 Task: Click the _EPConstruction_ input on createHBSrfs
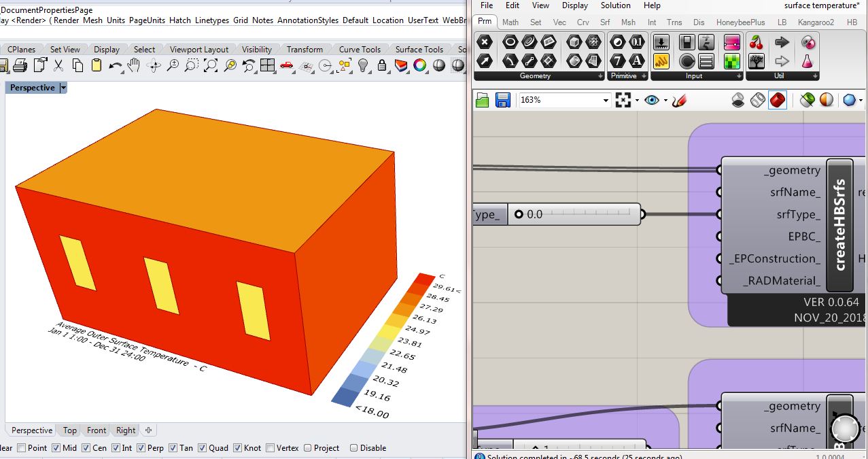(776, 258)
